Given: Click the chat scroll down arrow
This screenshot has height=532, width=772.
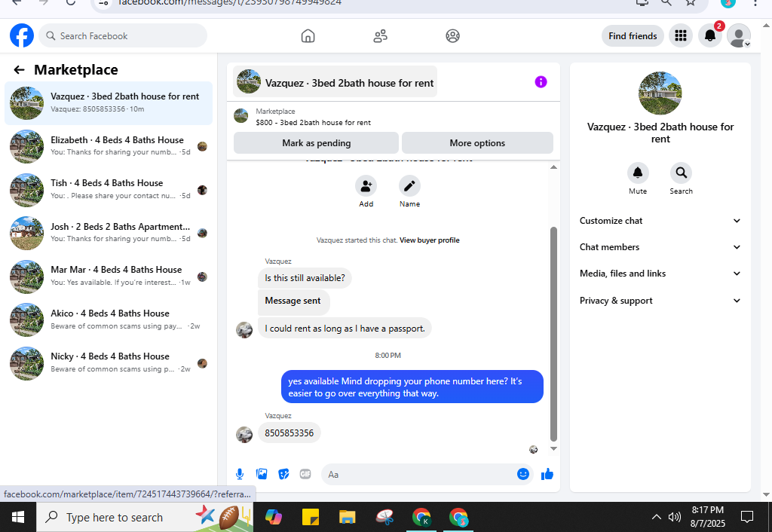Looking at the screenshot, I should 553,448.
